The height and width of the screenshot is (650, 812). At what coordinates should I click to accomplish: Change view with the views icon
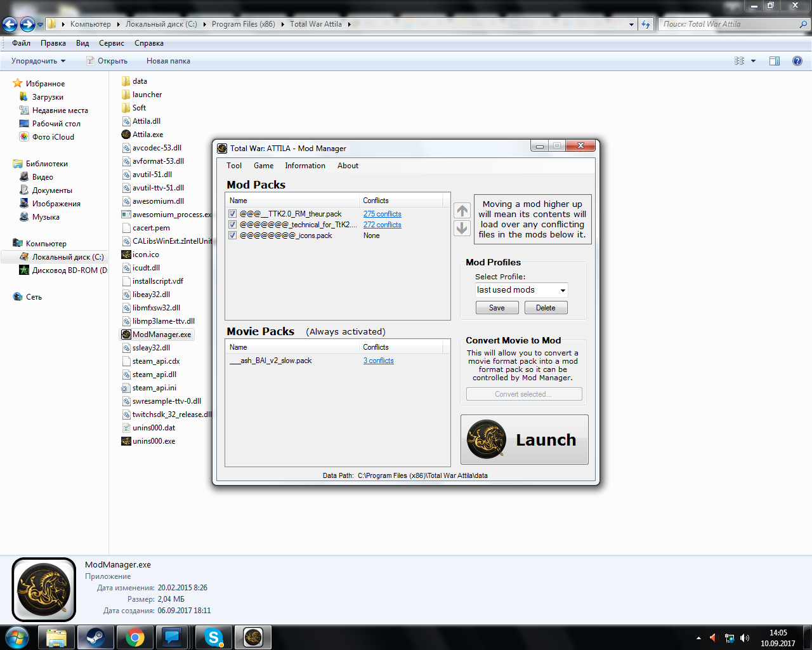coord(740,61)
